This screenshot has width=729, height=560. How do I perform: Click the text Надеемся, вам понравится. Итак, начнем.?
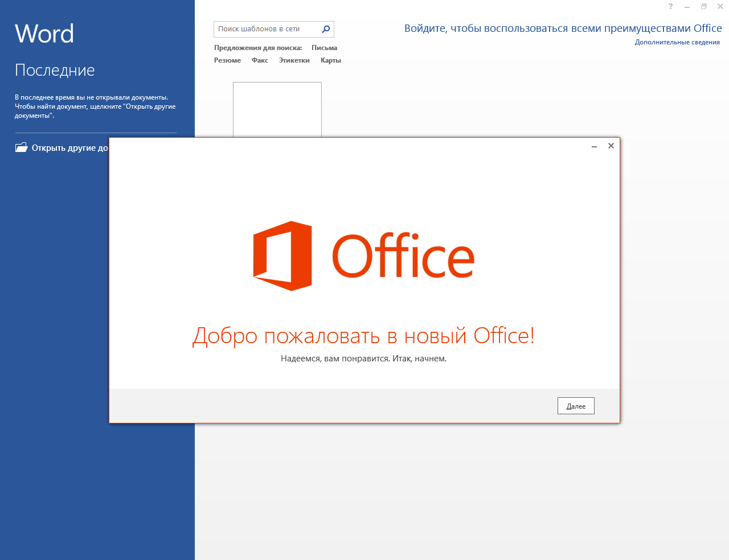[x=363, y=359]
